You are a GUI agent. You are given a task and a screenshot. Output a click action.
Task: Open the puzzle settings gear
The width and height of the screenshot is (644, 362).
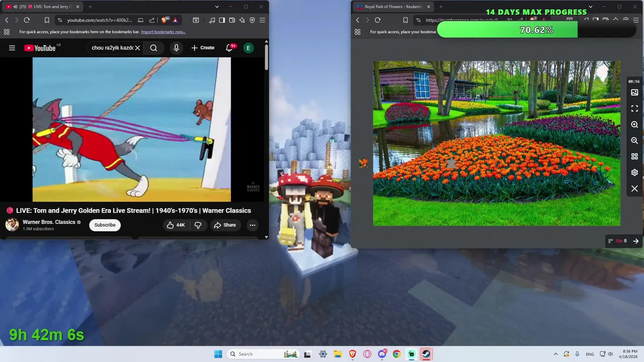[x=634, y=172]
